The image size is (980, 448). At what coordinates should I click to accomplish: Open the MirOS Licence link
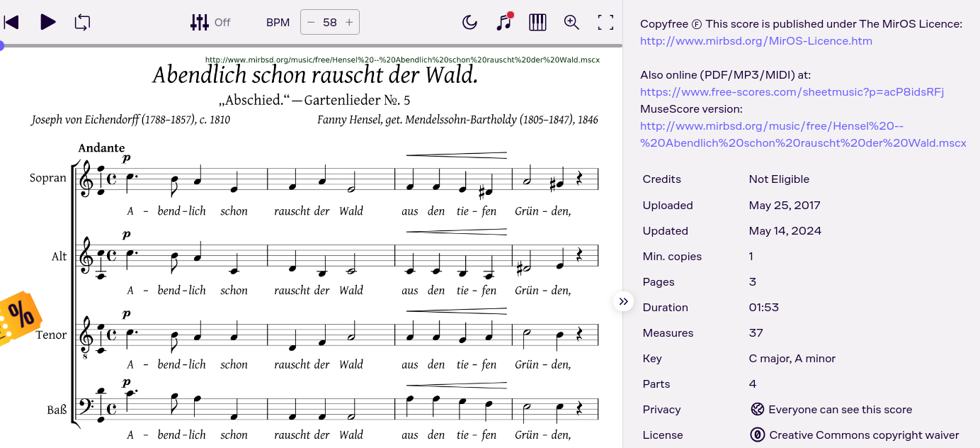pyautogui.click(x=756, y=41)
